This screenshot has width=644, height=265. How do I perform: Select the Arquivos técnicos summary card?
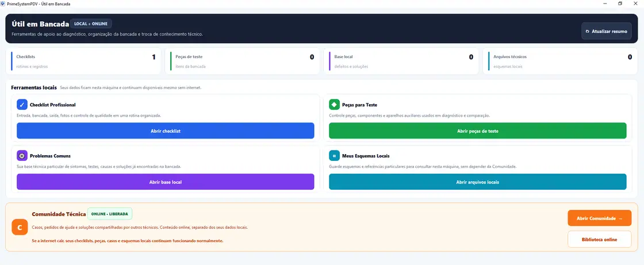560,61
